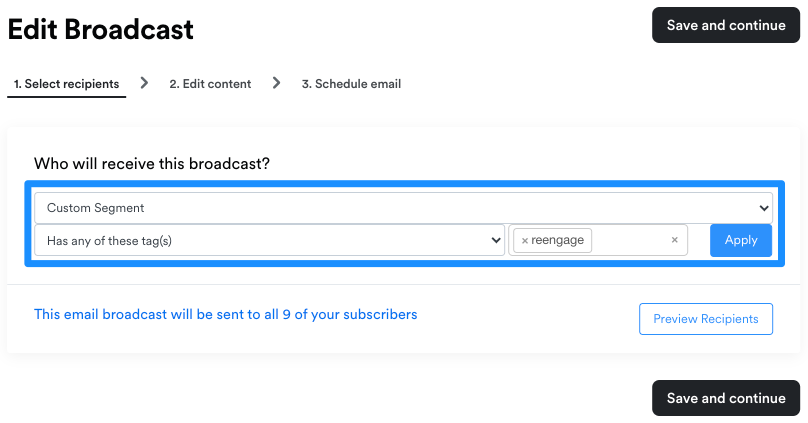The image size is (808, 423).
Task: Click the top Save and continue button
Action: coord(726,25)
